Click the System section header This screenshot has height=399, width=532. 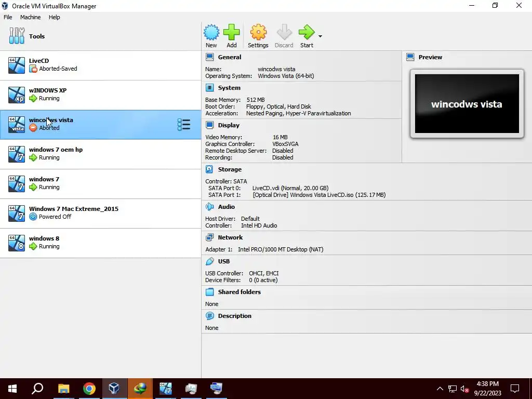tap(229, 87)
